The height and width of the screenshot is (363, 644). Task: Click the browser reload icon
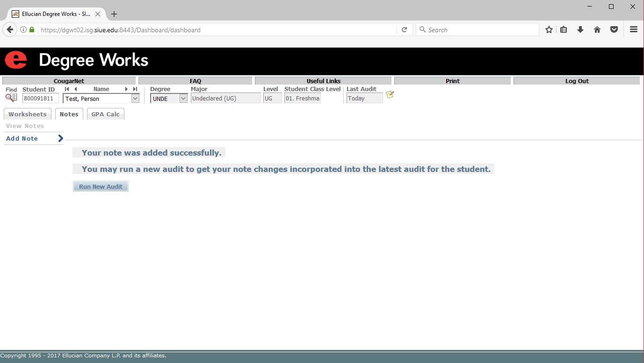pos(405,30)
